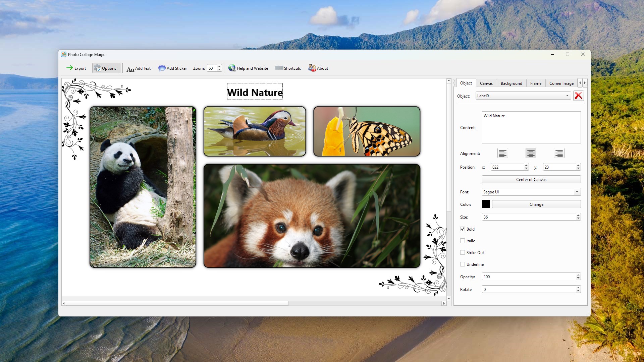Open Help and Website globe icon
Image resolution: width=644 pixels, height=362 pixels.
tap(232, 68)
